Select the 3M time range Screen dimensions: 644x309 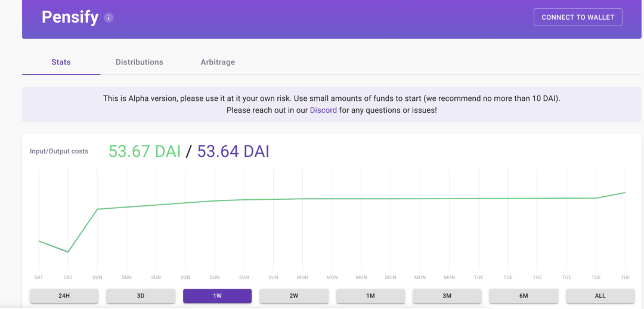pyautogui.click(x=447, y=295)
